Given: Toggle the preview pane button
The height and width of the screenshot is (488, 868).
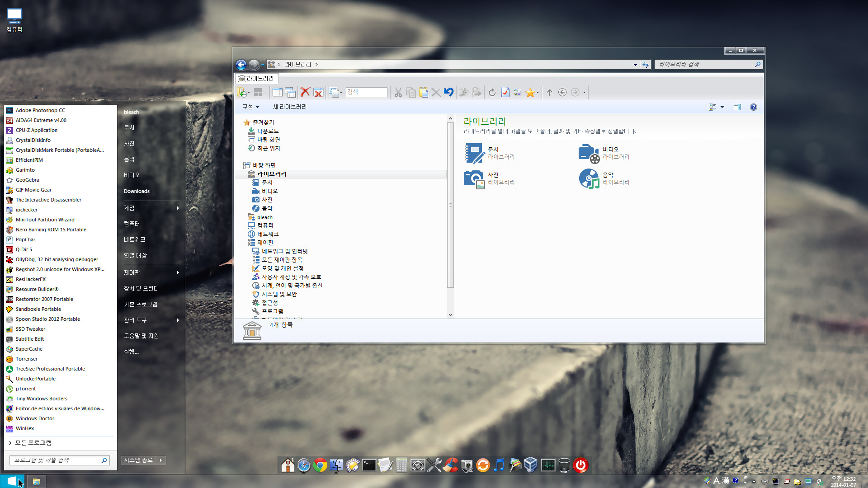Looking at the screenshot, I should pos(737,107).
